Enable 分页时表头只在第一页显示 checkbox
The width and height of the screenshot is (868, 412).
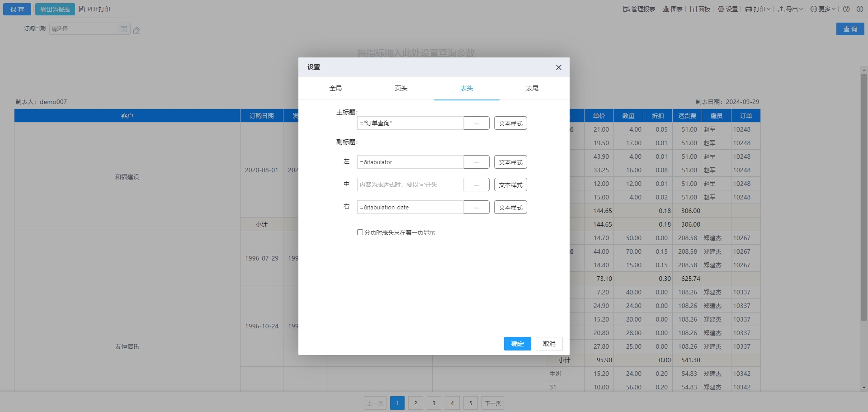(x=360, y=232)
